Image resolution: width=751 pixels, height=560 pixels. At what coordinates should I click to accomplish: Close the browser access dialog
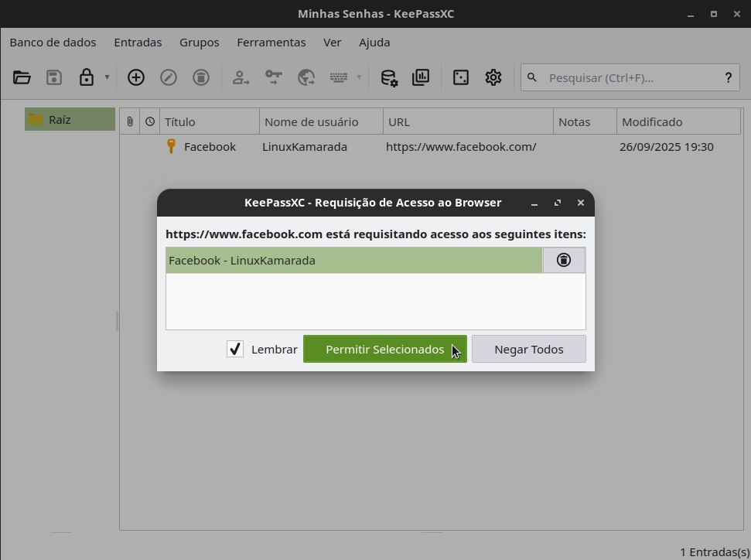pos(581,203)
